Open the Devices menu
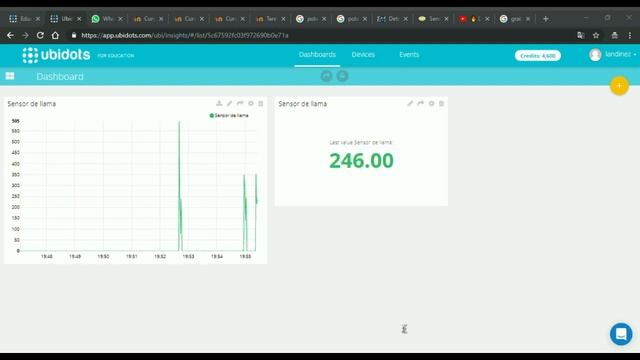The width and height of the screenshot is (640, 360). pos(363,55)
